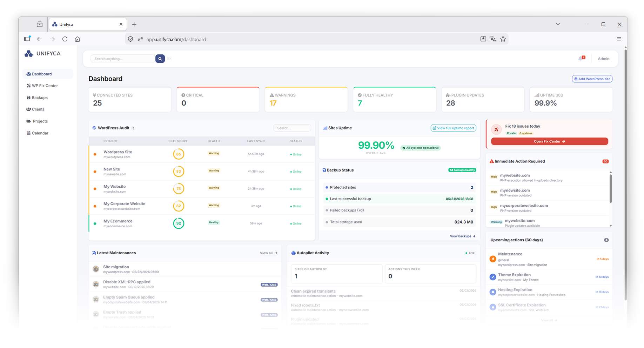Viewport: 644px width, 348px height.
Task: Open Dashboard in sidebar
Action: click(48, 74)
